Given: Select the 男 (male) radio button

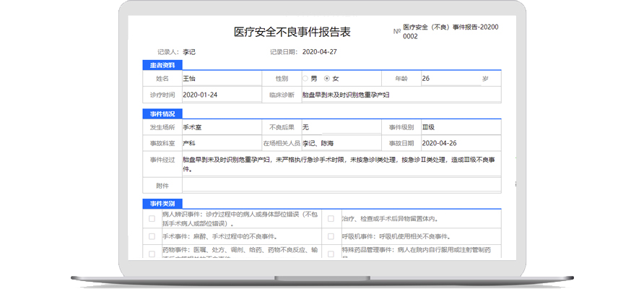Looking at the screenshot, I should tap(305, 78).
